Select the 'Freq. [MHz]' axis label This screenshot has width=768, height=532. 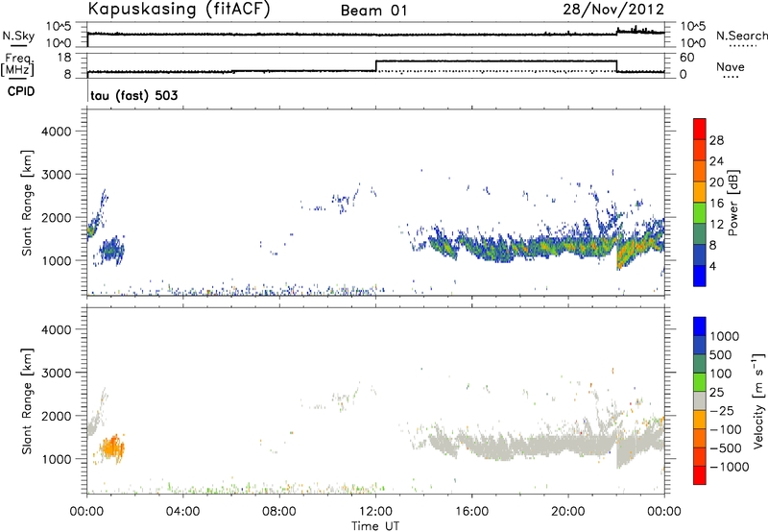pos(17,65)
